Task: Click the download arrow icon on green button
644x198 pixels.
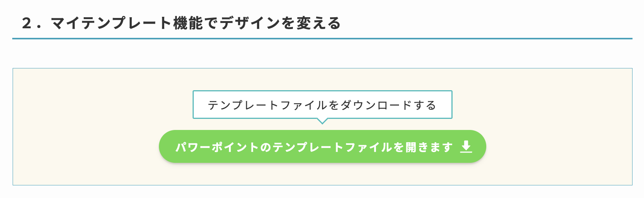Action: pyautogui.click(x=466, y=147)
